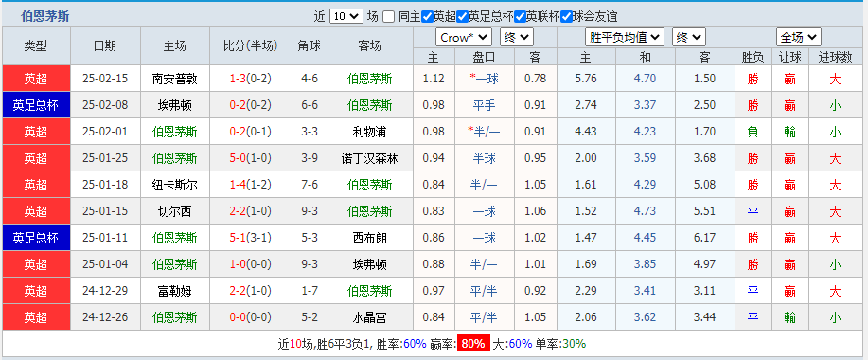Click date 24-12-26
The image size is (868, 360).
105,318
